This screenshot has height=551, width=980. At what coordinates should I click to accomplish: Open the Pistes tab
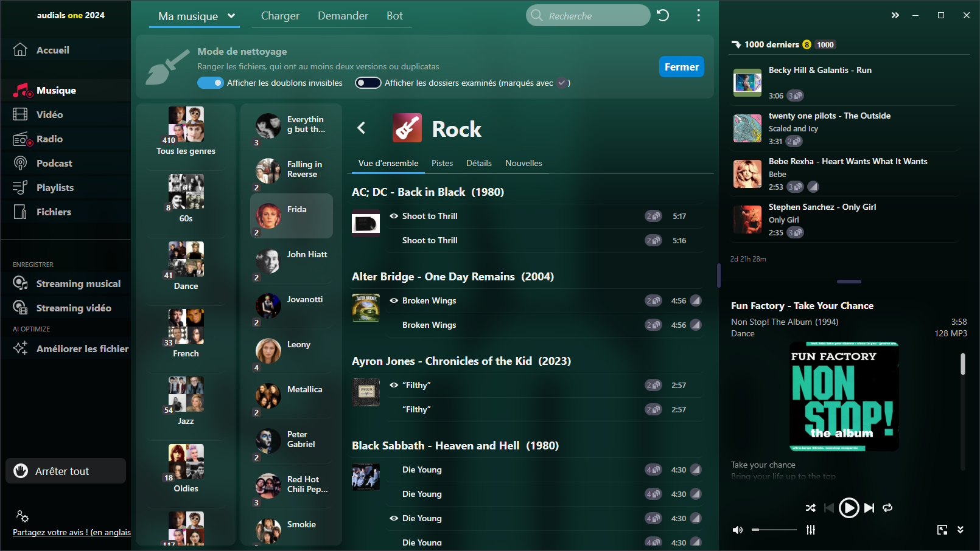442,163
